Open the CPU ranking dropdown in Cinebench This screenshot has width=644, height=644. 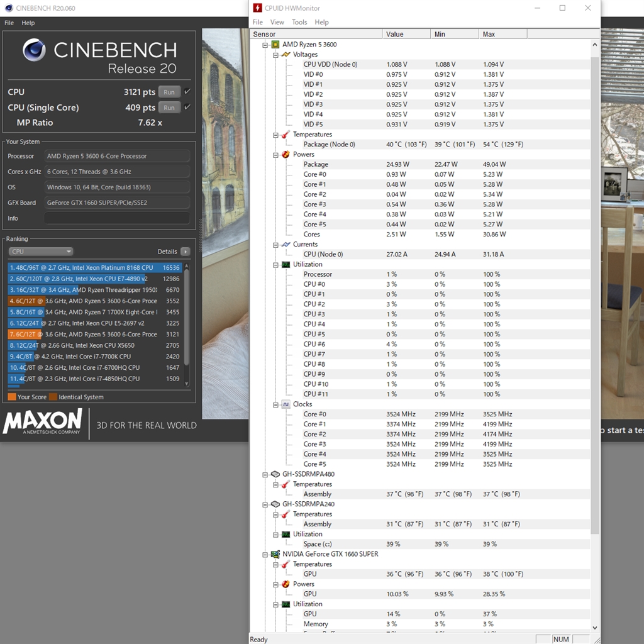click(41, 252)
